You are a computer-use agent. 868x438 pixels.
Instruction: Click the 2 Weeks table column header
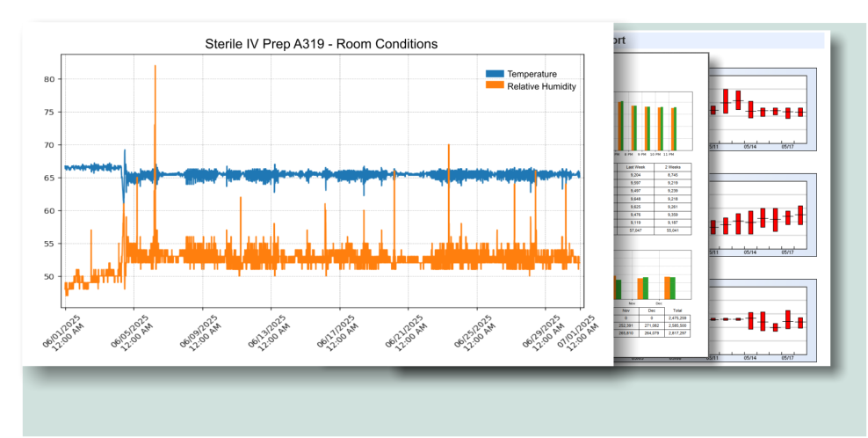pos(672,166)
